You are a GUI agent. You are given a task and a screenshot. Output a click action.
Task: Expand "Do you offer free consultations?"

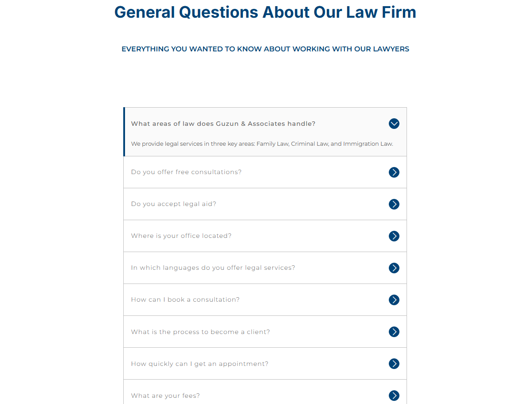click(265, 172)
